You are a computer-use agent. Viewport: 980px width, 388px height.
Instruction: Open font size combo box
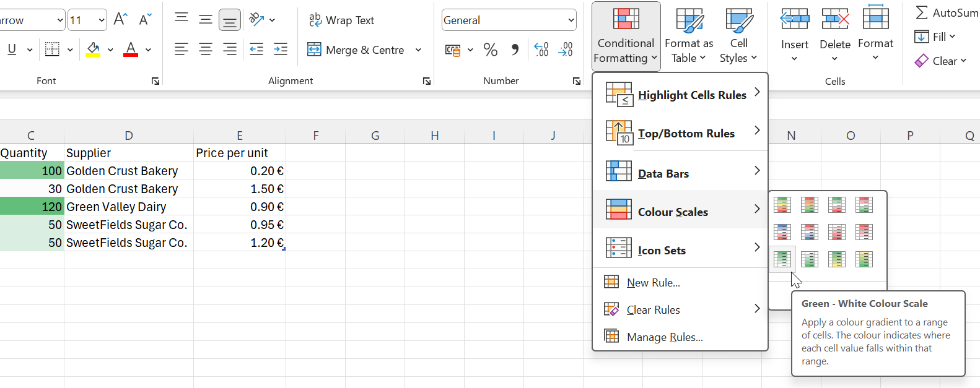pos(87,20)
